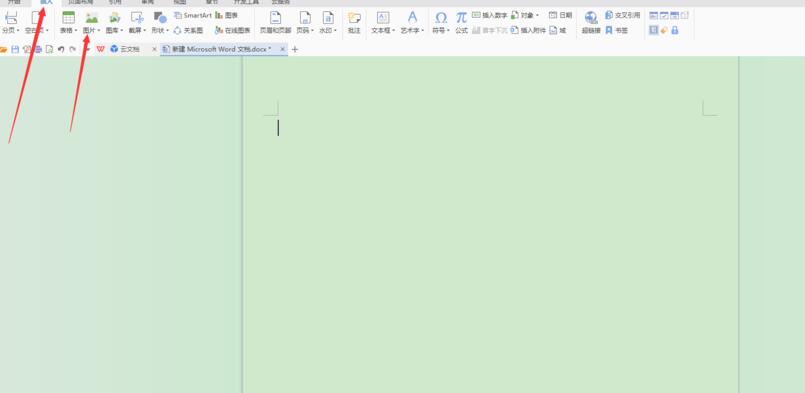Insert a SmartArt graphic
This screenshot has height=393, width=805.
pos(193,15)
